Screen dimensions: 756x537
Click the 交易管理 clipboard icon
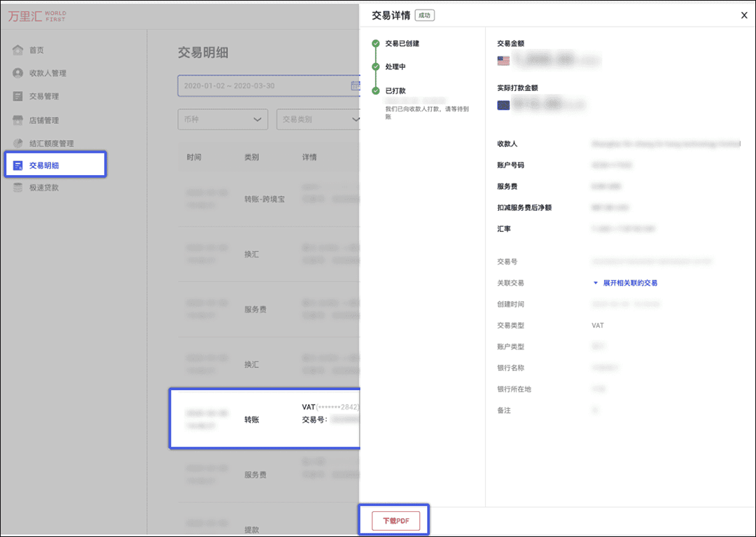point(17,97)
